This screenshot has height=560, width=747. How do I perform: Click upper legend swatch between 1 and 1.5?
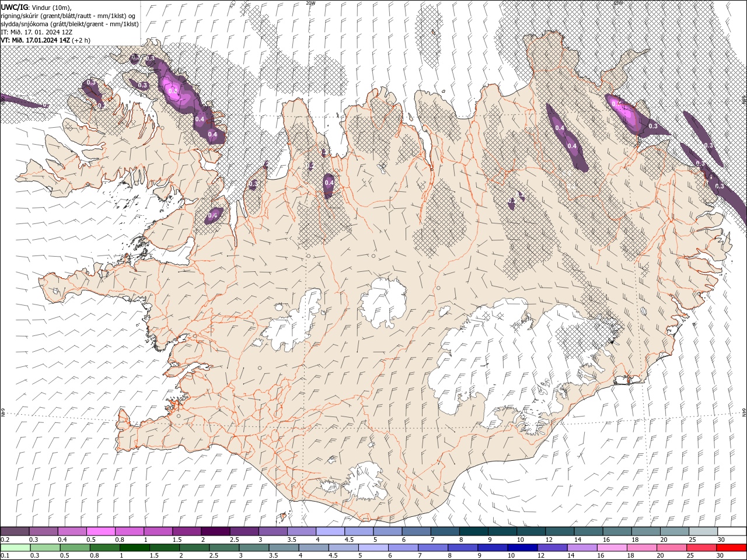coord(158,531)
